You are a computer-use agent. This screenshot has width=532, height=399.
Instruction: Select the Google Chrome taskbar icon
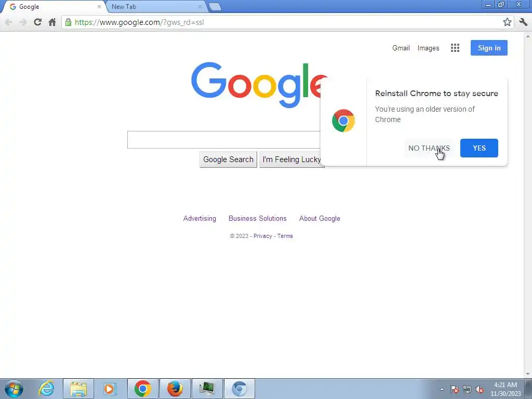(142, 389)
